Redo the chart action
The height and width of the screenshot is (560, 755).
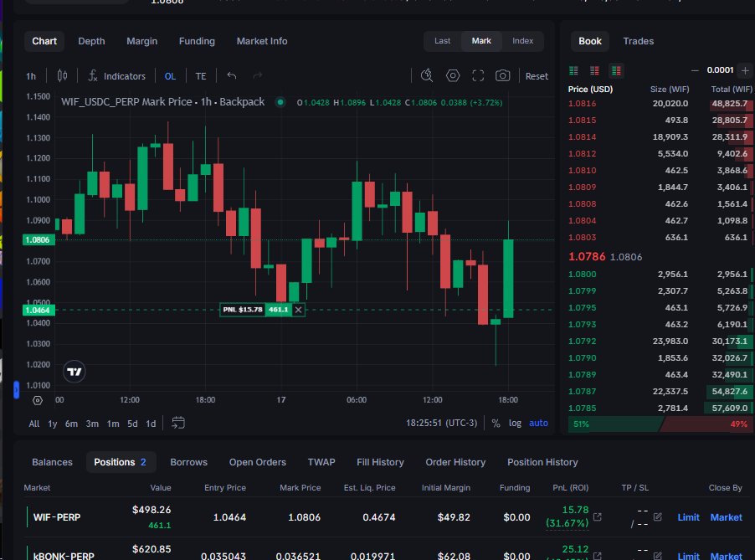point(258,75)
